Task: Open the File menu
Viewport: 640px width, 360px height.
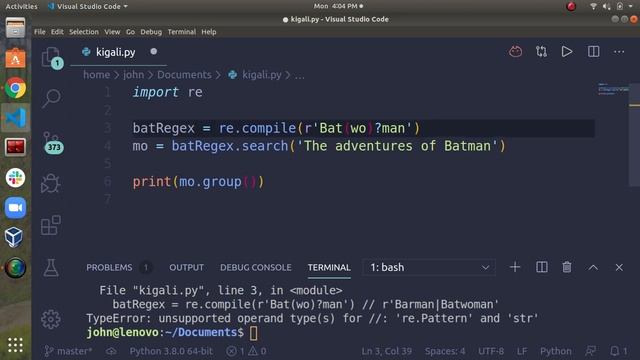Action: pos(40,32)
